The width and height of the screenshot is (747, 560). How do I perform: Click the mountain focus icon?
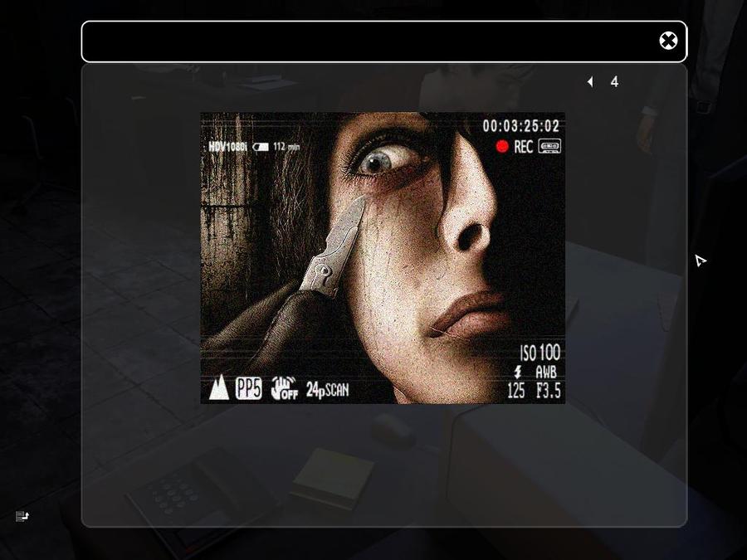(219, 387)
